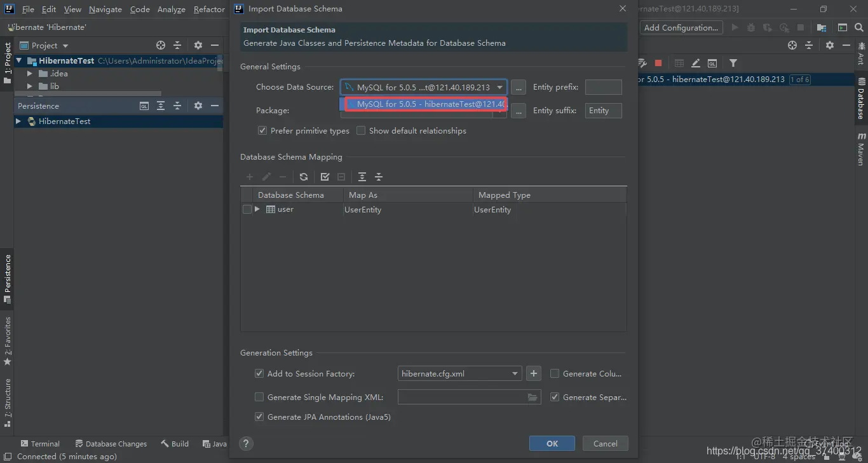The height and width of the screenshot is (463, 868).
Task: Click the locate target icon in Database panel
Action: coord(792,45)
